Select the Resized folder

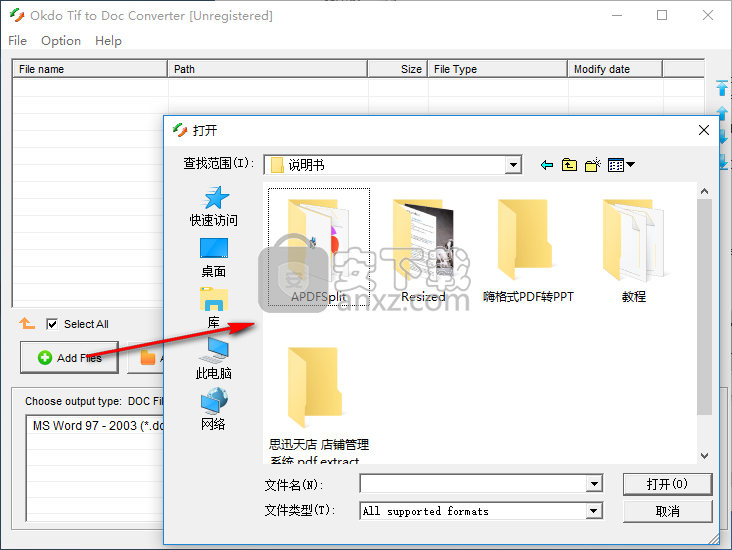point(423,251)
